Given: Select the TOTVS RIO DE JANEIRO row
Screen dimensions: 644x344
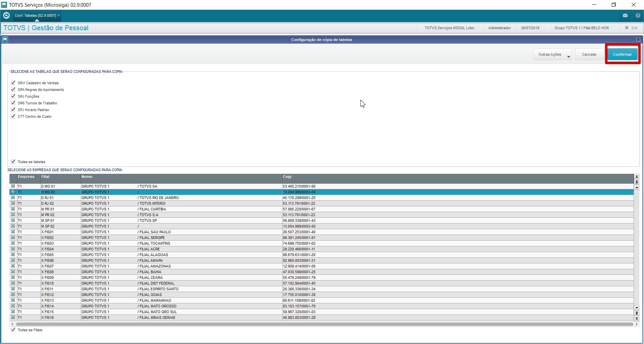Looking at the screenshot, I should (321, 198).
